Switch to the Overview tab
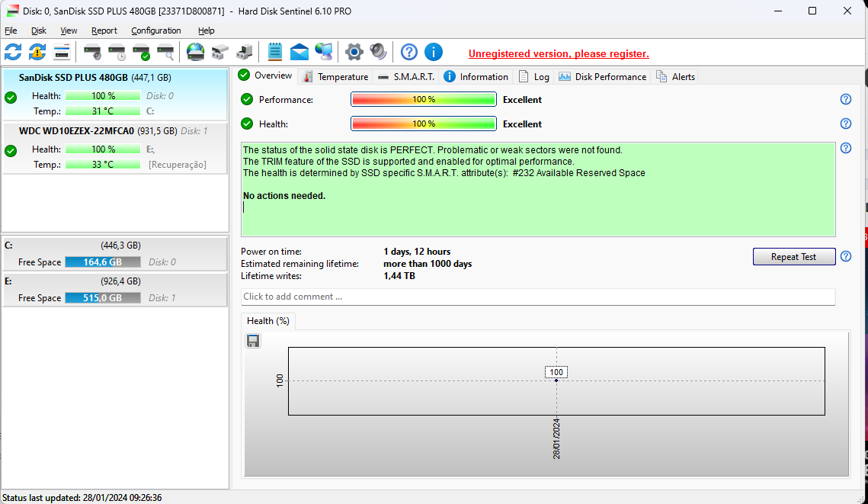This screenshot has height=504, width=868. point(265,75)
